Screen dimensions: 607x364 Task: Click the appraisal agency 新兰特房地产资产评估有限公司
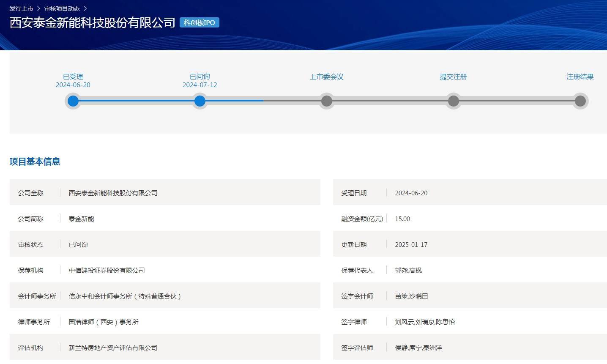(x=113, y=348)
